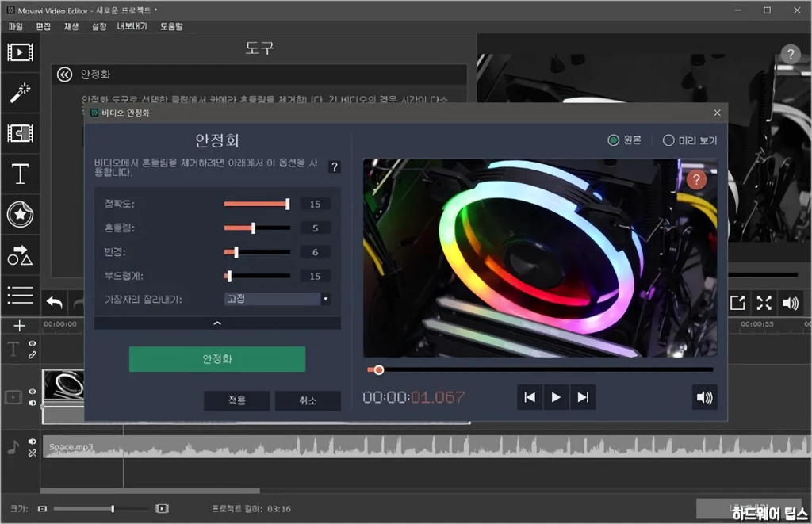
Task: Open the 내보내기 menu
Action: click(132, 26)
